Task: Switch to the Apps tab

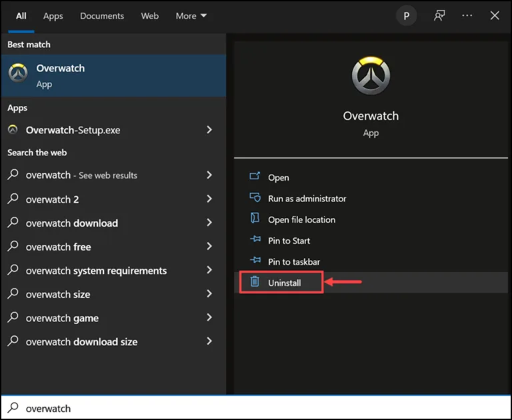Action: click(x=53, y=16)
